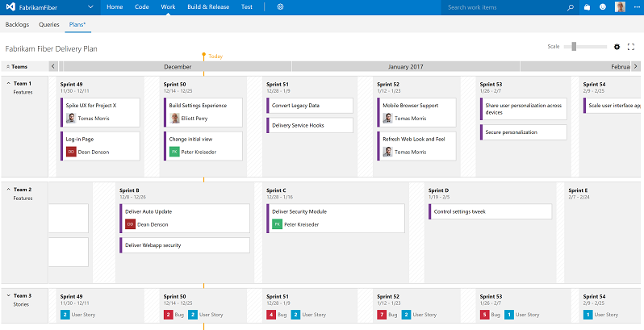The width and height of the screenshot is (644, 330).
Task: Open the plan settings gear icon
Action: (x=617, y=47)
